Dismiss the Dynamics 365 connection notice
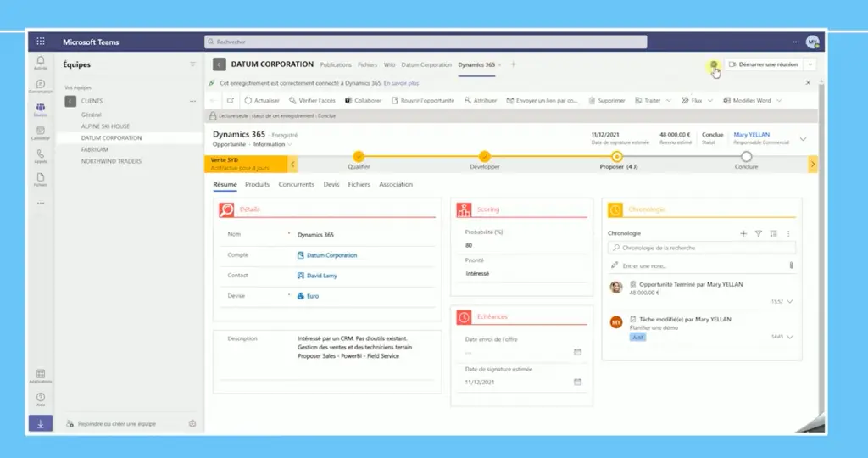The image size is (868, 458). point(808,82)
